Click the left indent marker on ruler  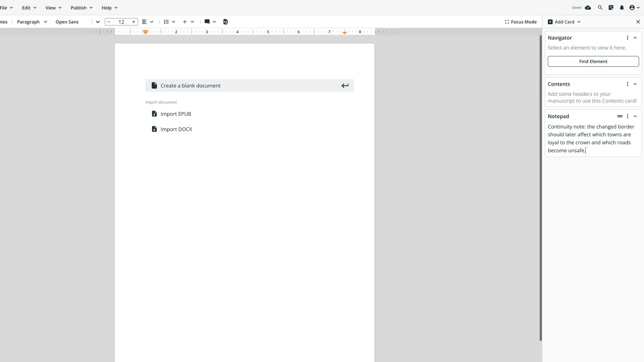145,32
